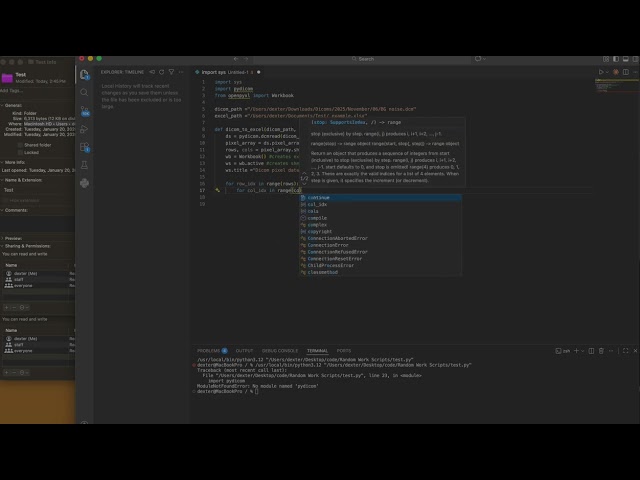Split the terminal

[x=591, y=351]
